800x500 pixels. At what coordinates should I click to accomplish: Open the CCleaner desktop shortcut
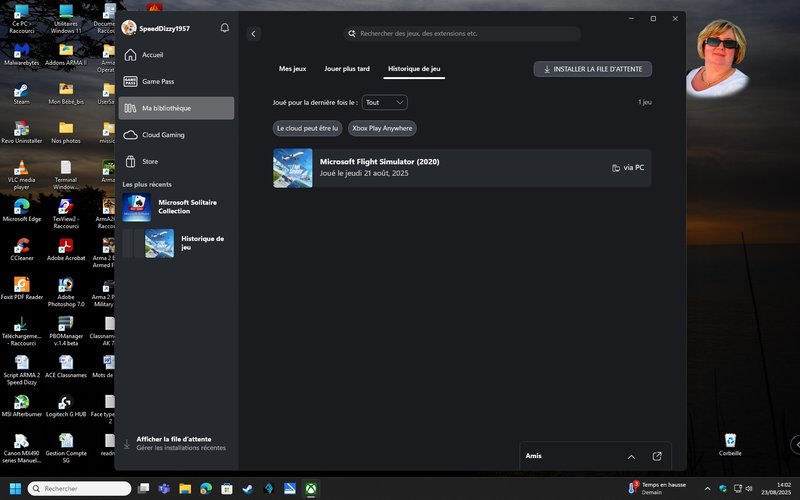click(21, 249)
